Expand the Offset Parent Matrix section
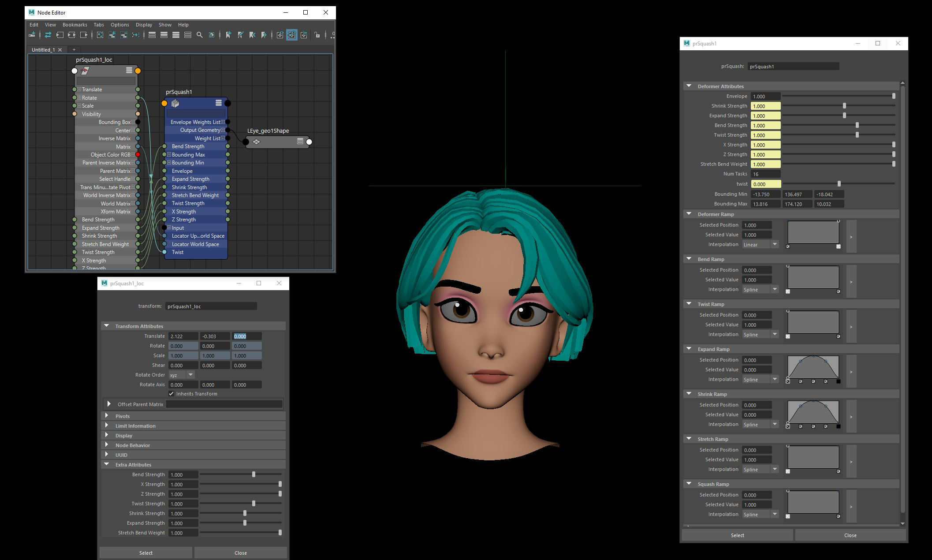The height and width of the screenshot is (560, 932). [x=109, y=404]
